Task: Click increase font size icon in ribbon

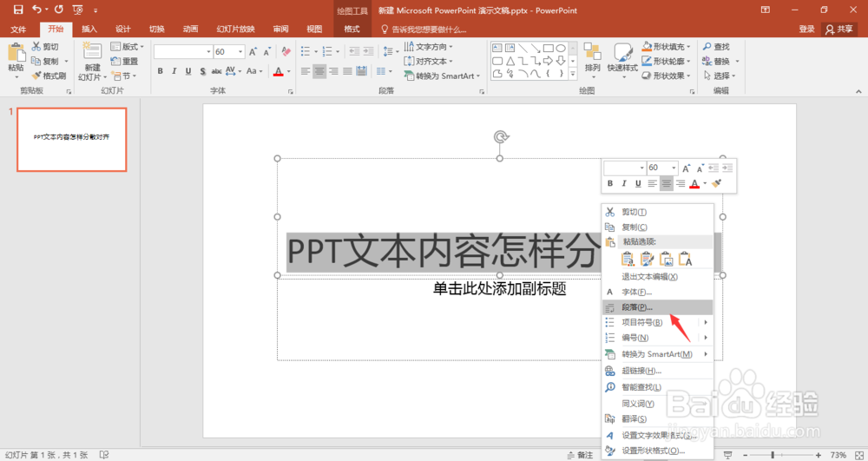Action: pyautogui.click(x=253, y=51)
